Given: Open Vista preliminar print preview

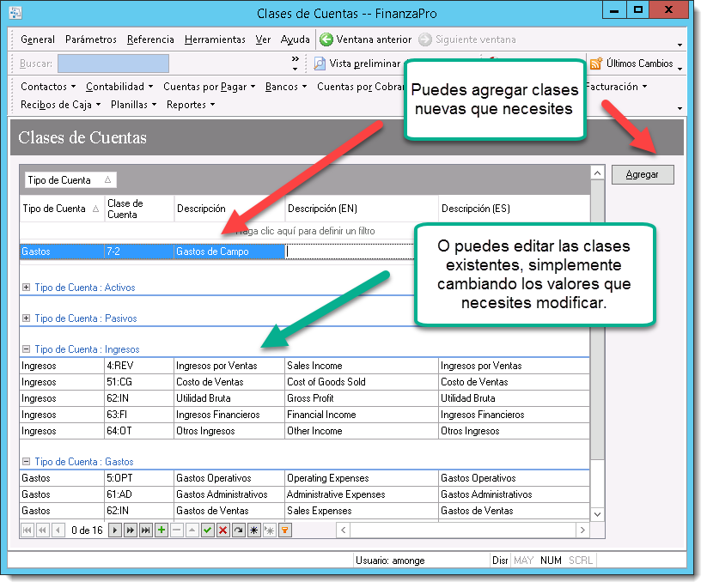Looking at the screenshot, I should click(357, 64).
